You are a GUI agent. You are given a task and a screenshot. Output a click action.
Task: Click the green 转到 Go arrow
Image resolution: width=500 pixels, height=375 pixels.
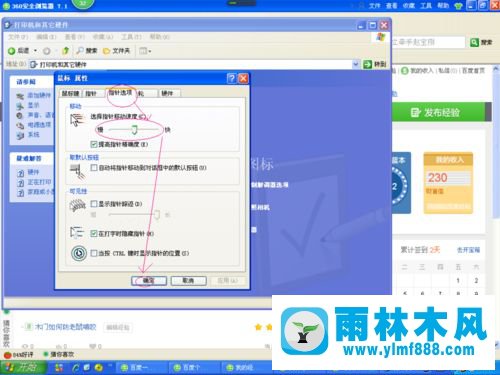pos(367,64)
